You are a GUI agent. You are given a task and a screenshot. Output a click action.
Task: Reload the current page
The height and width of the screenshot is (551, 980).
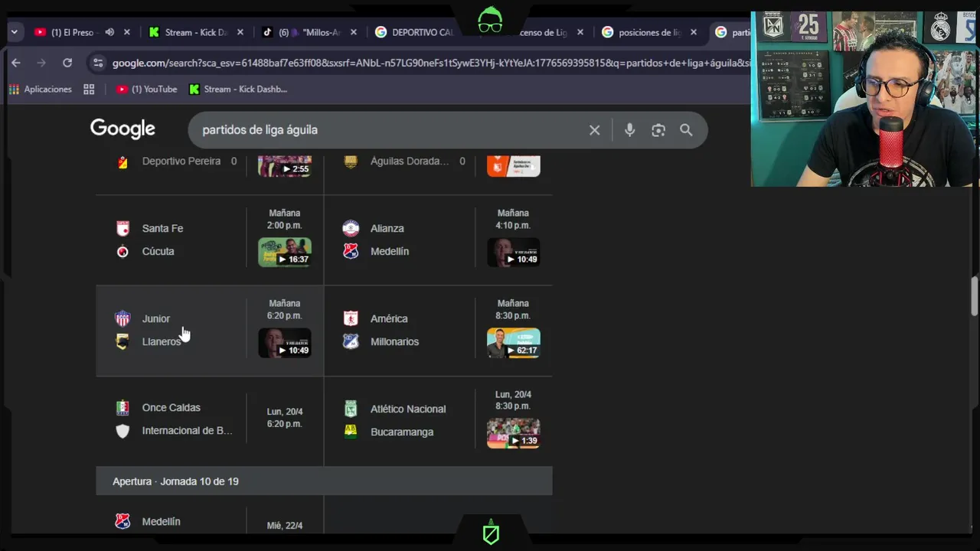click(67, 63)
